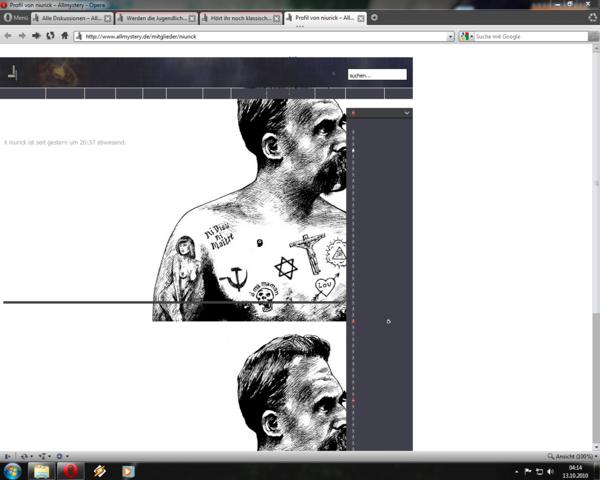Switch to the Werden die Jugendlich tab
Screen dimensions: 600x480
(x=156, y=18)
